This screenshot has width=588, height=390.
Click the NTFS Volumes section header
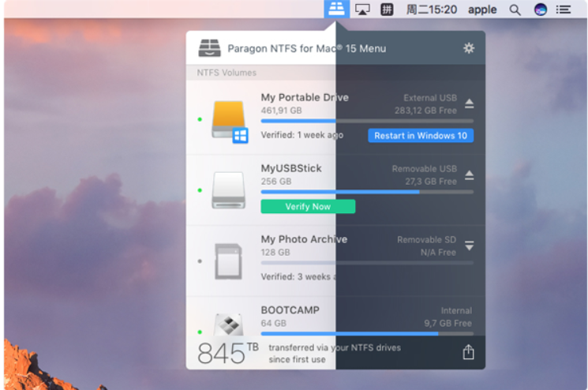(227, 73)
